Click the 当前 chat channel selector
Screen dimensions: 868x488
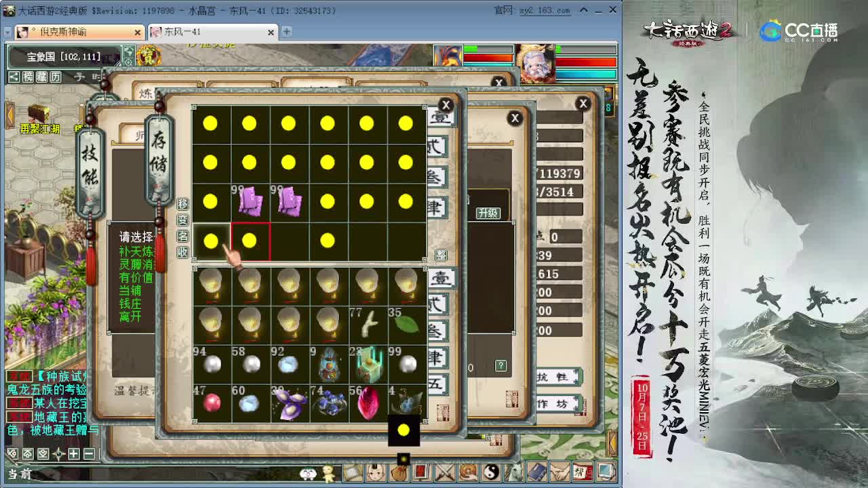point(20,474)
